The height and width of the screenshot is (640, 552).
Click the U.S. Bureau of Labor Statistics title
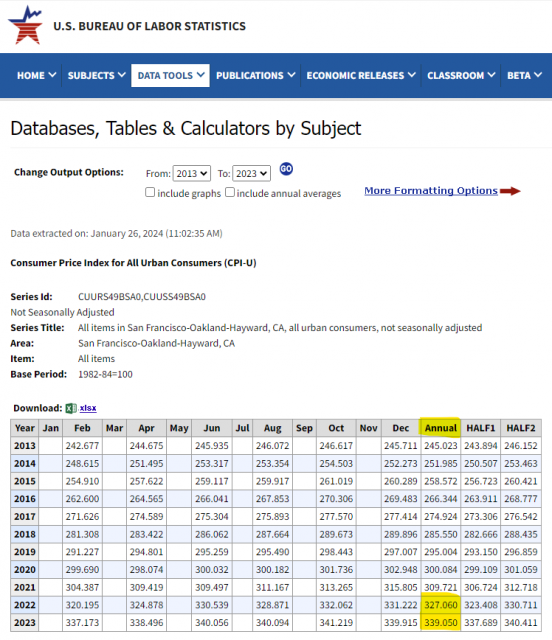tap(149, 26)
